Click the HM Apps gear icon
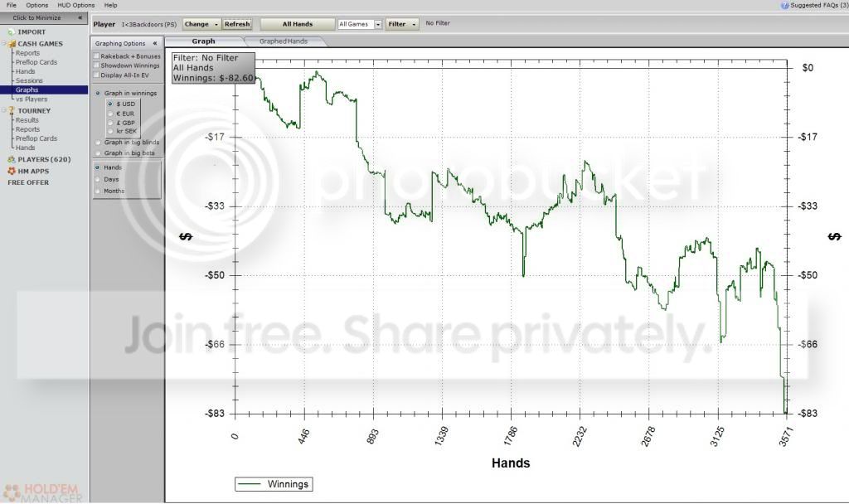This screenshot has width=849, height=504. coord(12,171)
